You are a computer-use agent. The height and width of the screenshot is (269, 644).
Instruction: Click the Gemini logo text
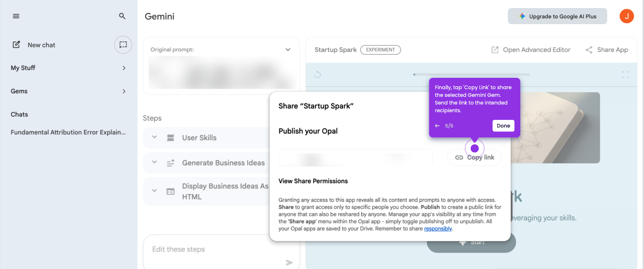pos(159,16)
